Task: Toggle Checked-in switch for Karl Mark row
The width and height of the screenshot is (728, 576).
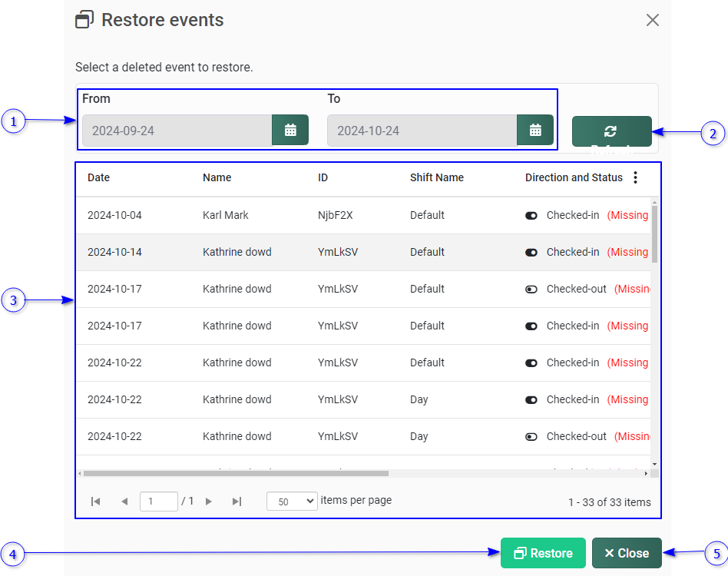Action: pos(531,216)
